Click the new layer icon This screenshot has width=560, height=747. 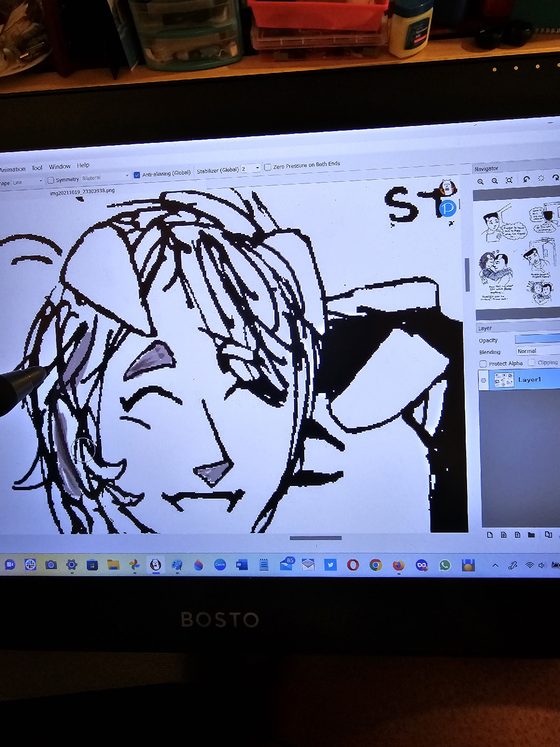click(x=490, y=535)
